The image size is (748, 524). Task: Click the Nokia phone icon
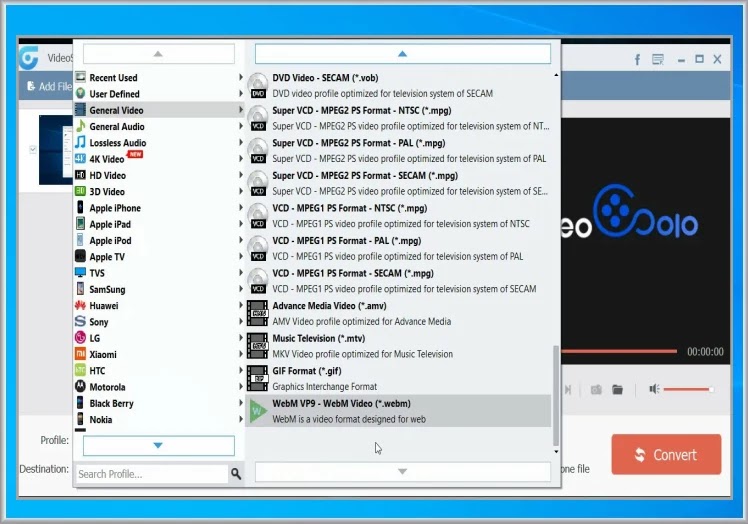(x=80, y=419)
